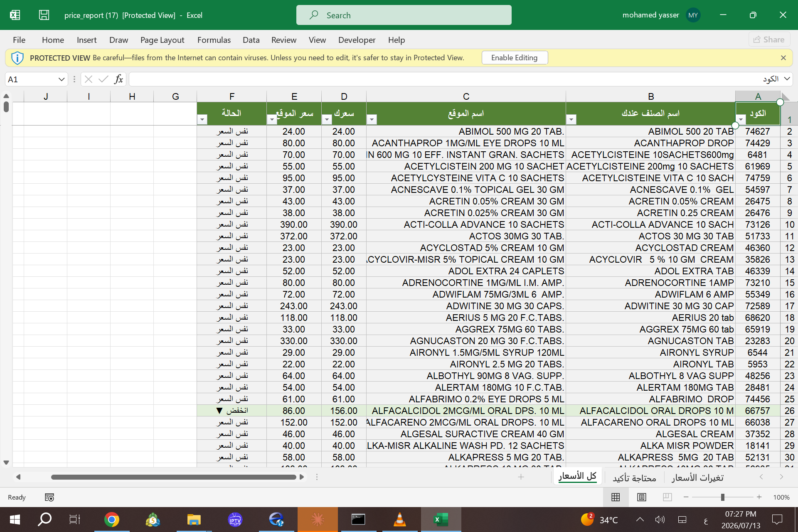
Task: Click the Insert Function fx icon
Action: (118, 79)
